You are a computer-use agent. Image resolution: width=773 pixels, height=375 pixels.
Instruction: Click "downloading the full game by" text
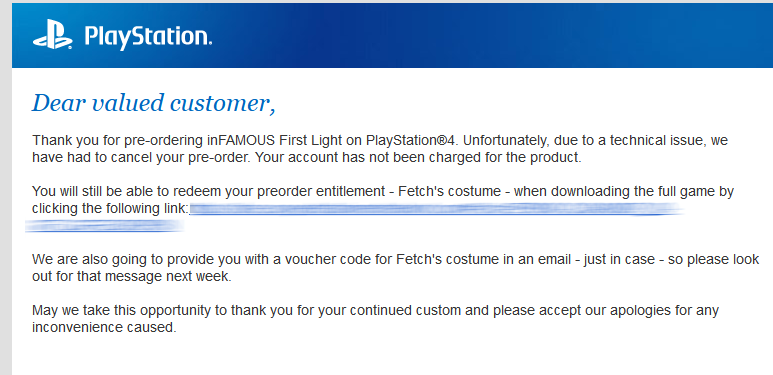point(642,191)
